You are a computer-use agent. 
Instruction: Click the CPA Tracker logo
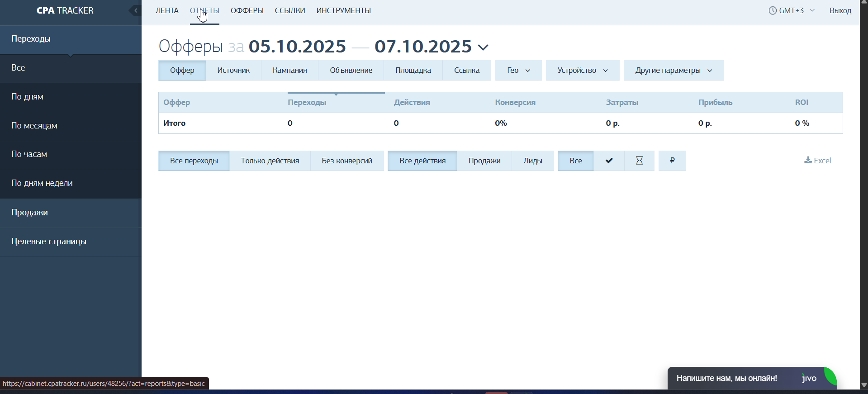coord(65,10)
